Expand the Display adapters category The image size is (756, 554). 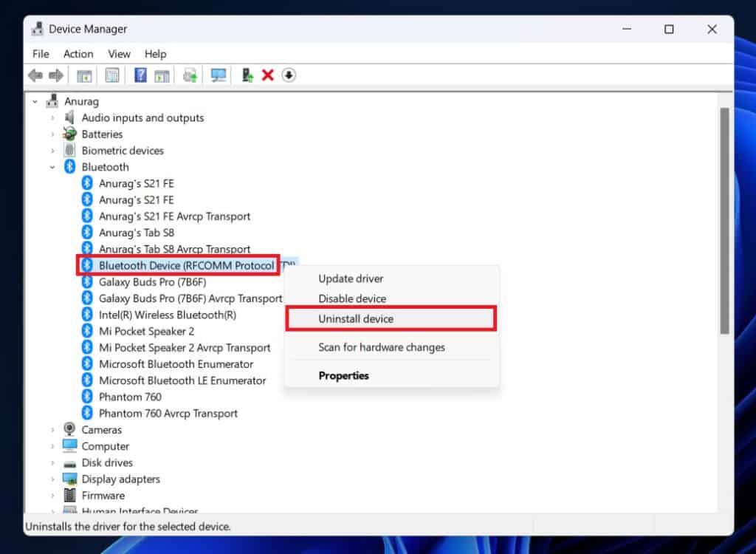pos(52,479)
